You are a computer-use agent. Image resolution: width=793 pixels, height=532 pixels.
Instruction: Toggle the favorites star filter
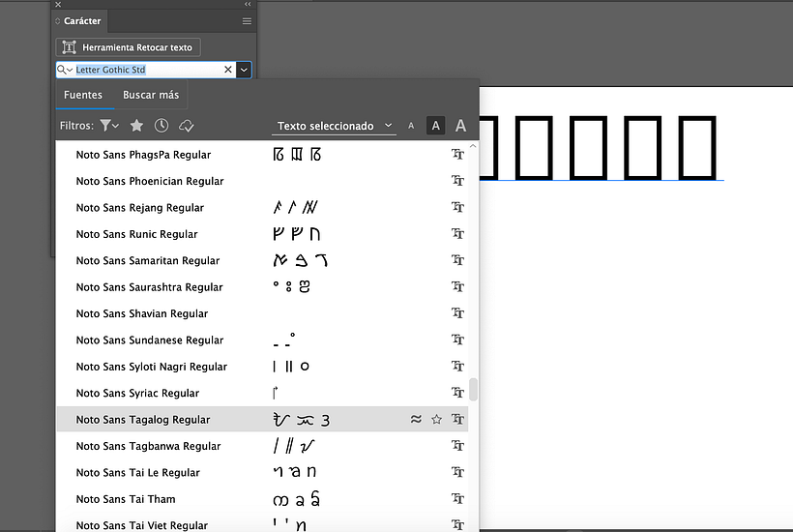pos(136,126)
